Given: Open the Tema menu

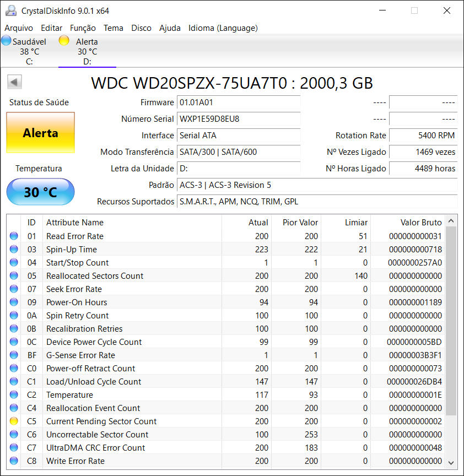Looking at the screenshot, I should click(114, 28).
